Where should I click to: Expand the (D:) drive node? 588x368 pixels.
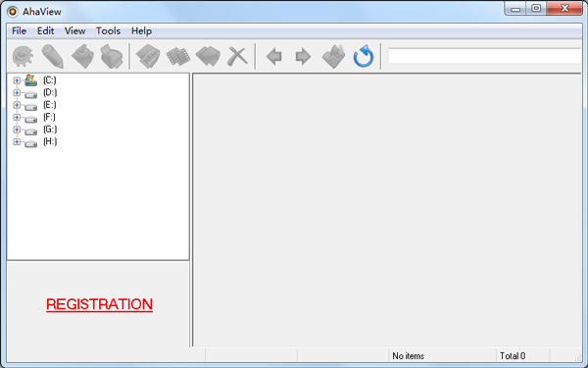tap(17, 93)
